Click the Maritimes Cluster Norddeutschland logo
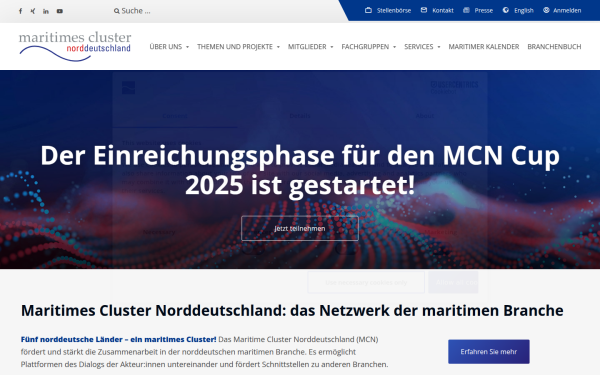The image size is (600, 375). coord(75,47)
